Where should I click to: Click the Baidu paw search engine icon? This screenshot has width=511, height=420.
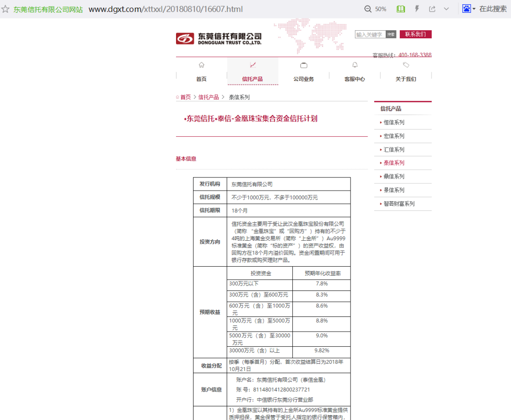pyautogui.click(x=467, y=9)
